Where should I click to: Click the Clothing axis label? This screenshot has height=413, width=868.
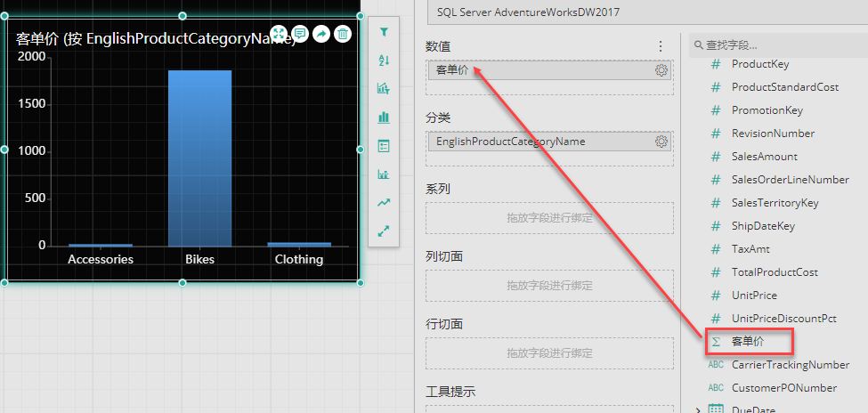(299, 259)
